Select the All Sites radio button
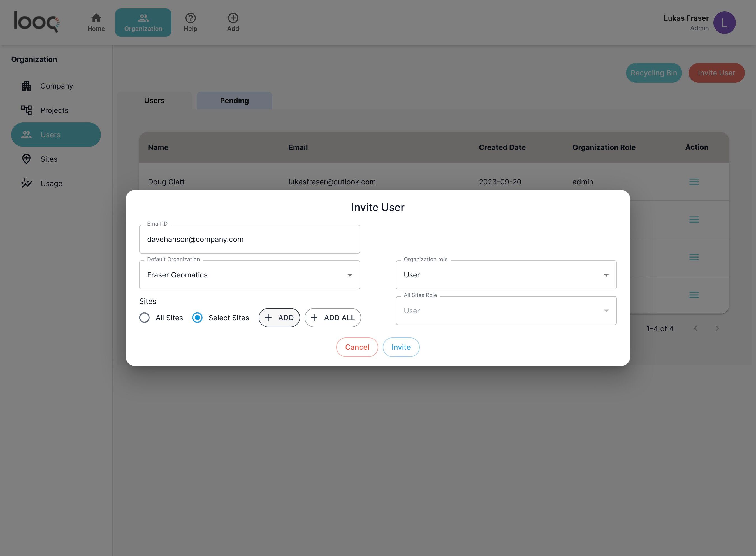 click(x=145, y=318)
